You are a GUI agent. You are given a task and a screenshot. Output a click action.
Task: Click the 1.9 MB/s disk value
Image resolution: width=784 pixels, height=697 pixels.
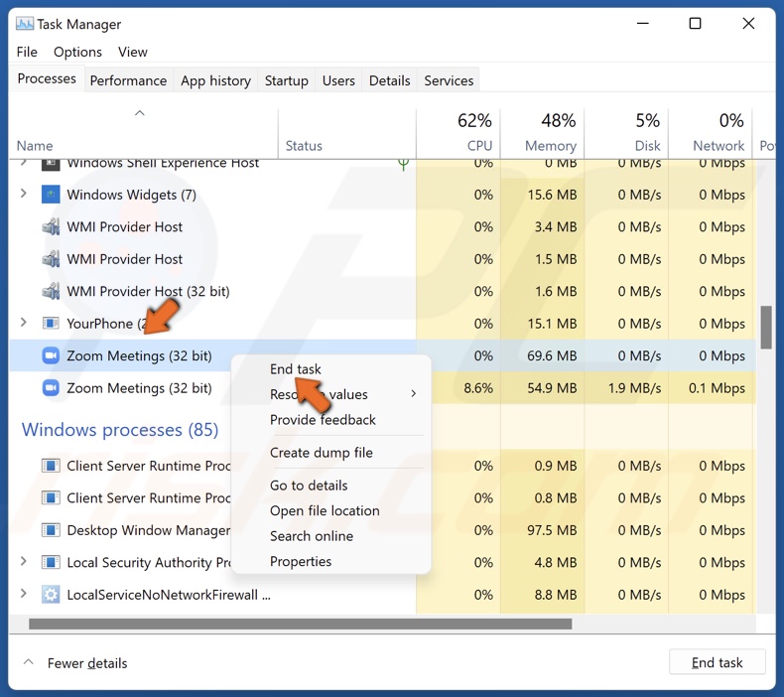pyautogui.click(x=634, y=388)
